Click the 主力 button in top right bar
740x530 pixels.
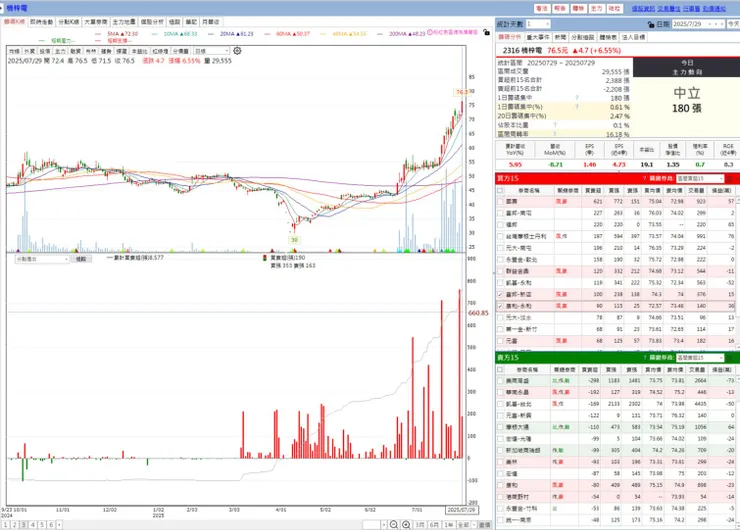click(x=597, y=8)
